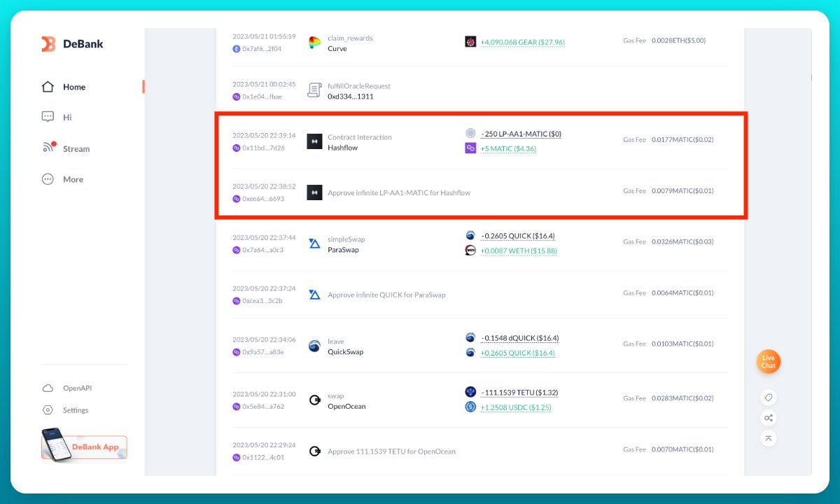Click the Stream broadcast icon
The width and height of the screenshot is (840, 504).
pos(48,147)
